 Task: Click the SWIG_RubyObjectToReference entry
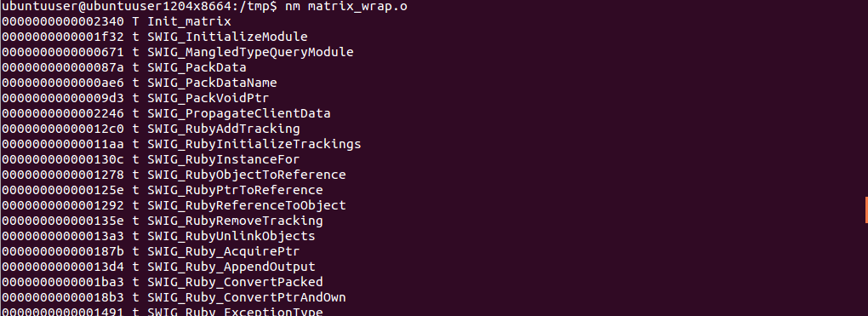[247, 175]
